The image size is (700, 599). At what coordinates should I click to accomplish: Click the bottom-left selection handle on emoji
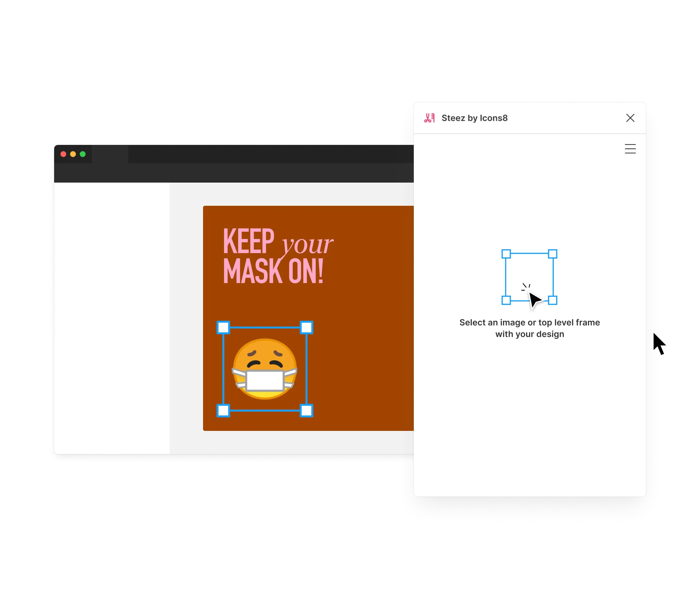tap(223, 411)
